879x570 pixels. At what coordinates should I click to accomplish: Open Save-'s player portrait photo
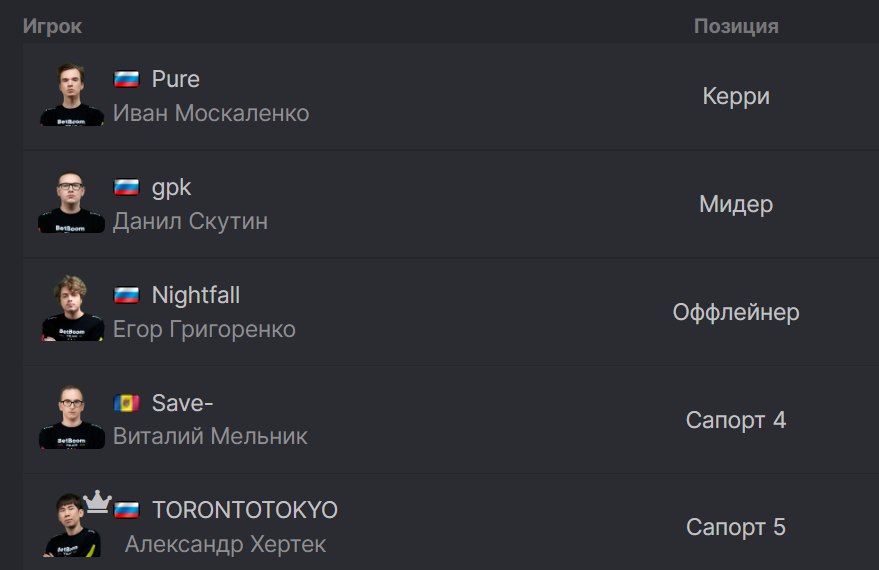tap(71, 417)
